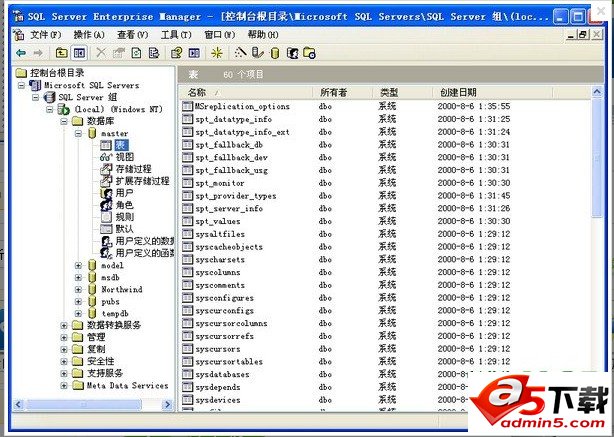Viewport: 614px width, 437px height.
Task: Click the New Login toolbar icon
Action: pyautogui.click(x=293, y=53)
